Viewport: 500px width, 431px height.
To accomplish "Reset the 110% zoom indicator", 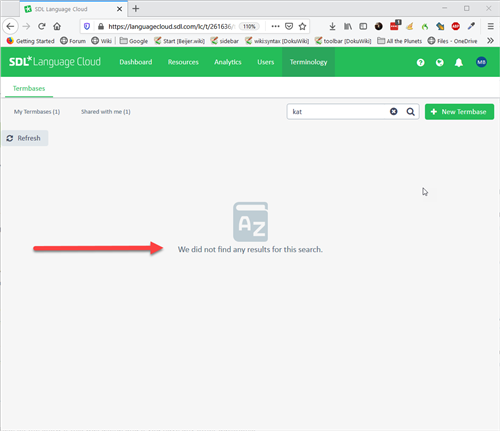I will [249, 26].
